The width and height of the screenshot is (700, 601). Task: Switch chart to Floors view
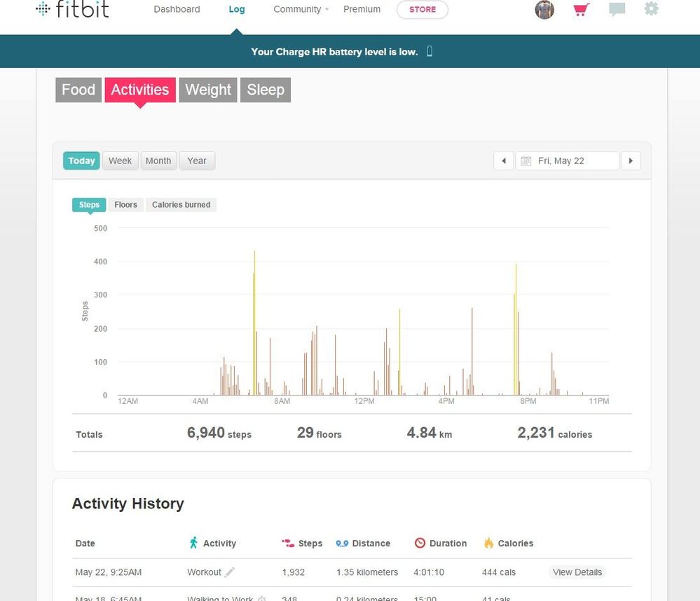(126, 205)
